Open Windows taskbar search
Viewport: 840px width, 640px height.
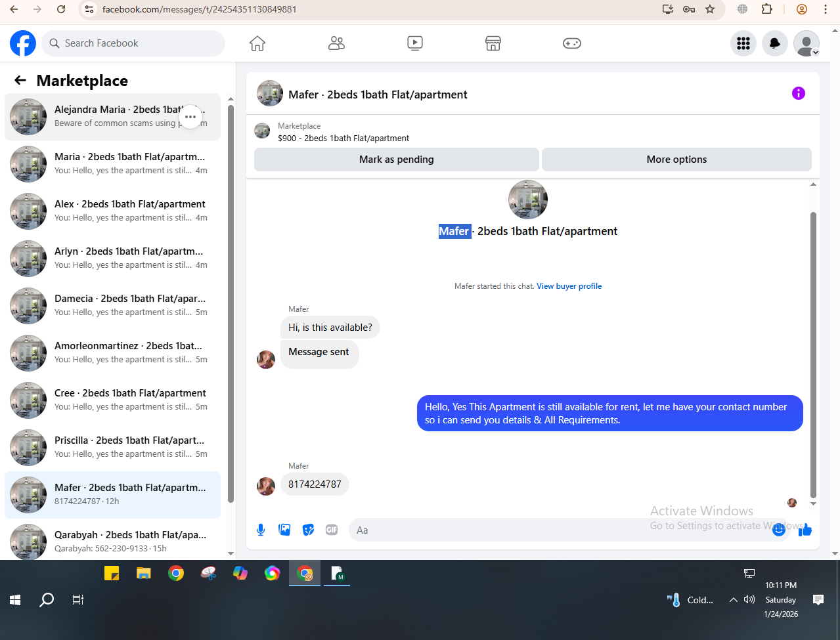pos(47,600)
